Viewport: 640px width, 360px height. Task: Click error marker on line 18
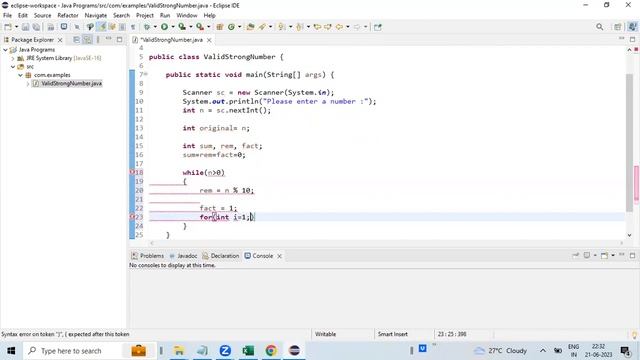pyautogui.click(x=132, y=172)
